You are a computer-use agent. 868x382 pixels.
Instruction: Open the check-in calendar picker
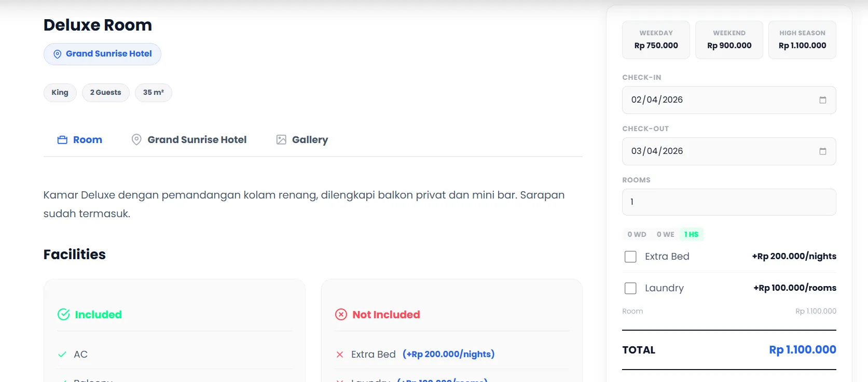tap(822, 100)
